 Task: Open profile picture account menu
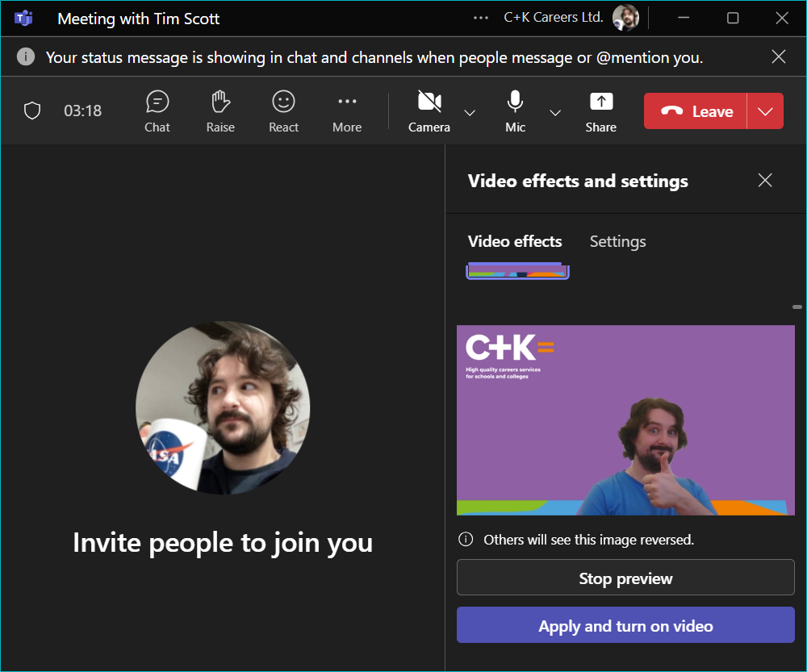coord(625,18)
